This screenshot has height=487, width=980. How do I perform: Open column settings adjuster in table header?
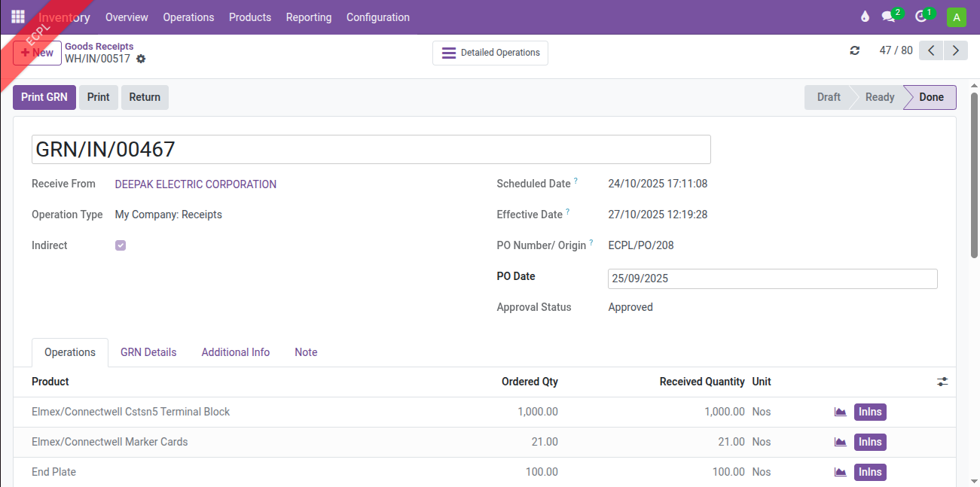pos(942,382)
